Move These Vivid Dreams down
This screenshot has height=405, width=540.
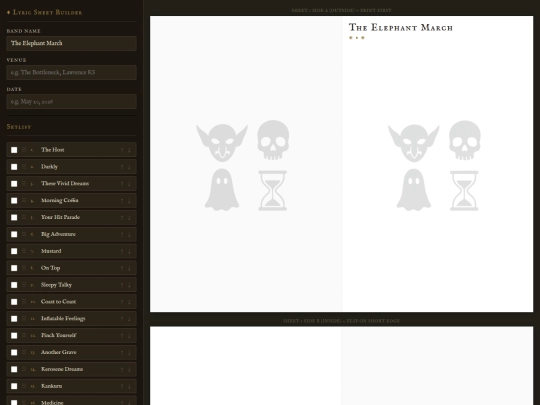point(129,184)
